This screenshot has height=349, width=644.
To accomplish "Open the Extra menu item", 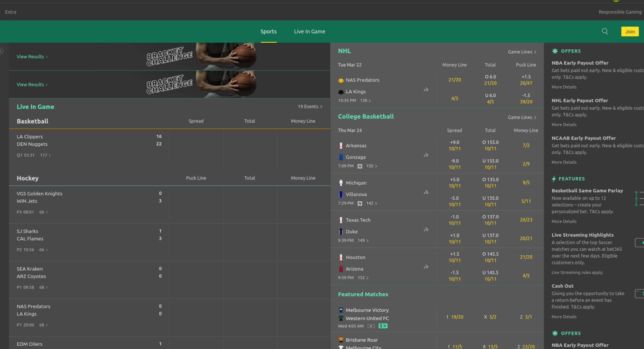I will (11, 12).
